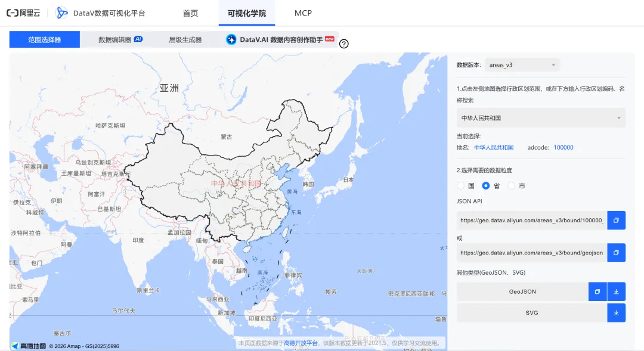Open the areas_v3 data version dropdown
Screen dimensions: 644x351
pyautogui.click(x=522, y=65)
